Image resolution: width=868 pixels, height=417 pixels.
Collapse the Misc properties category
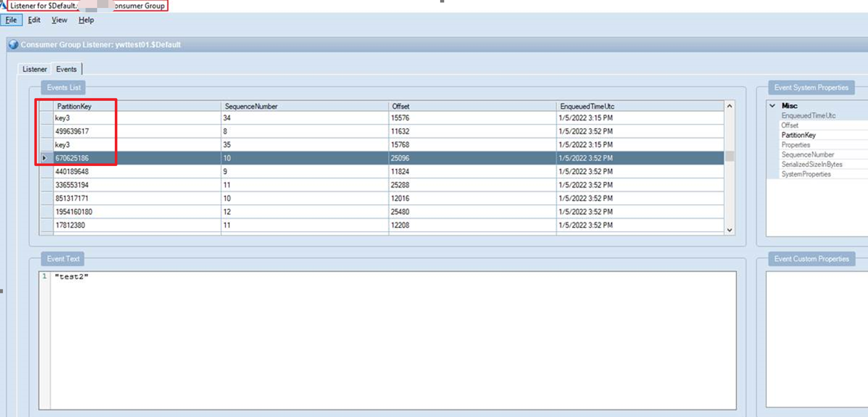click(772, 106)
